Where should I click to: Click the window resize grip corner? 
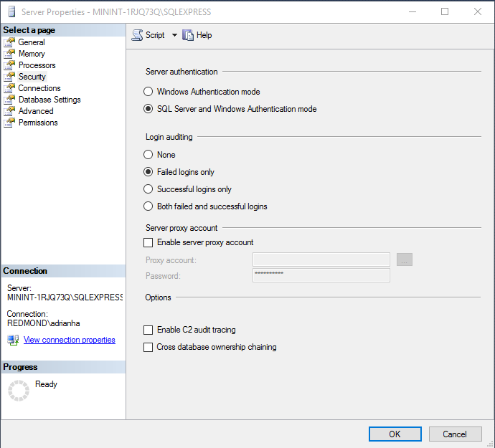tap(490, 444)
